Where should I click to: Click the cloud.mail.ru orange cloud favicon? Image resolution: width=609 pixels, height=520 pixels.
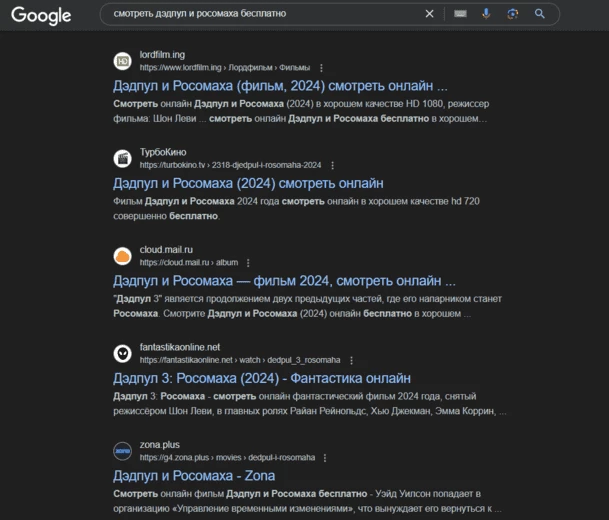[122, 256]
